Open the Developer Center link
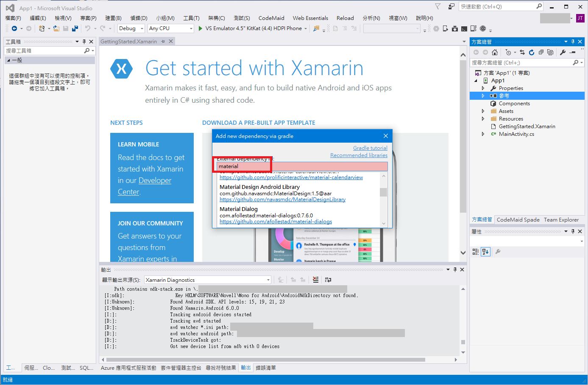The height and width of the screenshot is (385, 588). (145, 186)
